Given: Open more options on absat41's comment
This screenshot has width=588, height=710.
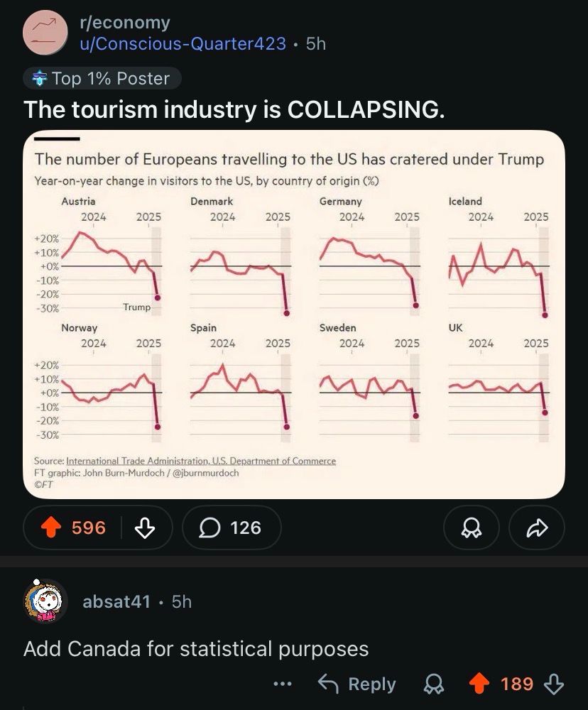Looking at the screenshot, I should click(x=283, y=684).
